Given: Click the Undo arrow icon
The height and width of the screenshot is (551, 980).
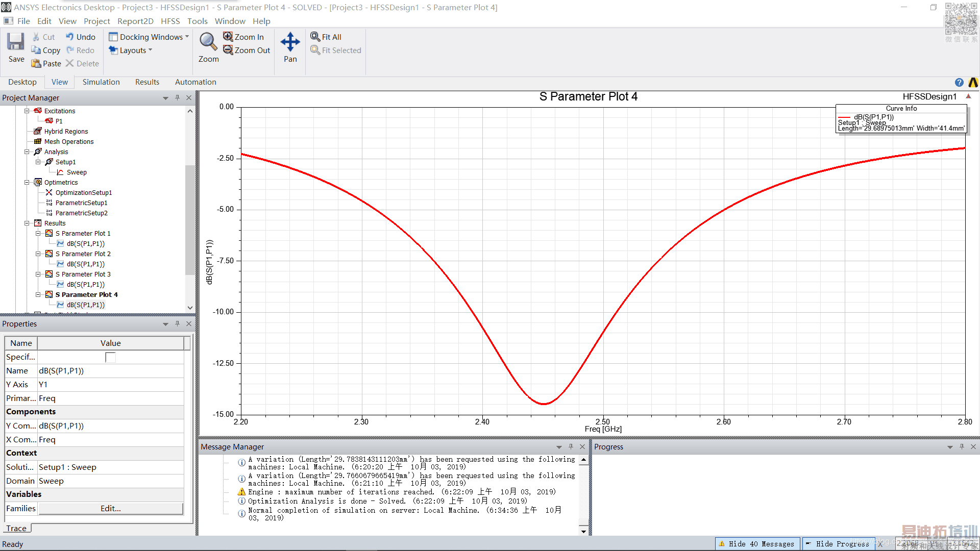Looking at the screenshot, I should 69,37.
